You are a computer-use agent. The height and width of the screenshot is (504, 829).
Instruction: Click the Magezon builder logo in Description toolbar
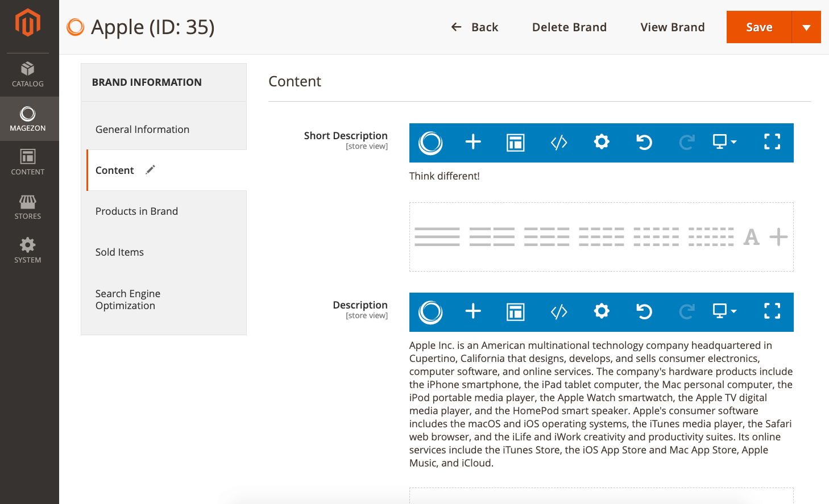tap(430, 312)
